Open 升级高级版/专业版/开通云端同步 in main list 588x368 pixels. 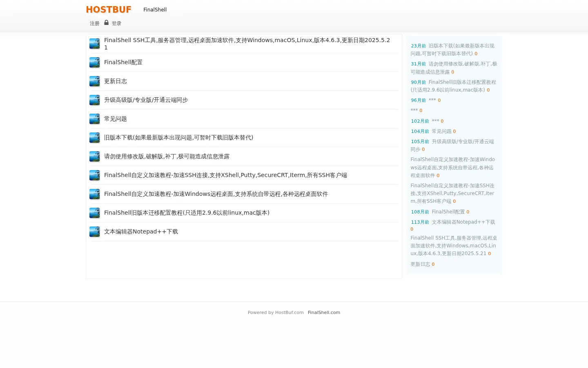tap(146, 100)
